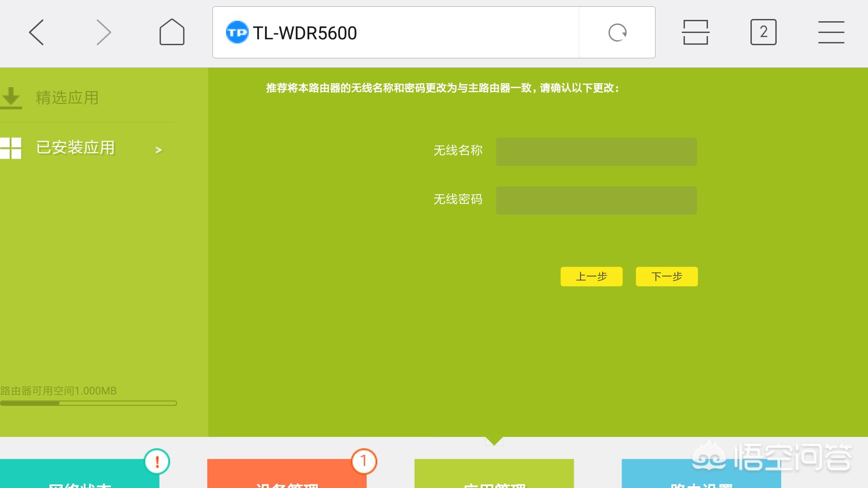The height and width of the screenshot is (488, 868).
Task: Click the fullscreen toolbar icon
Action: click(695, 32)
